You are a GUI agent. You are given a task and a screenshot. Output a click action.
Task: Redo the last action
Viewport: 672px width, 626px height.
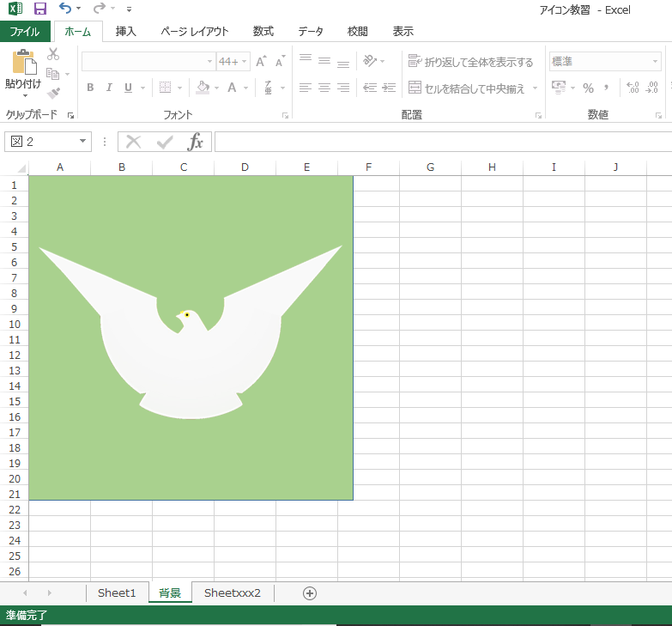(x=99, y=8)
